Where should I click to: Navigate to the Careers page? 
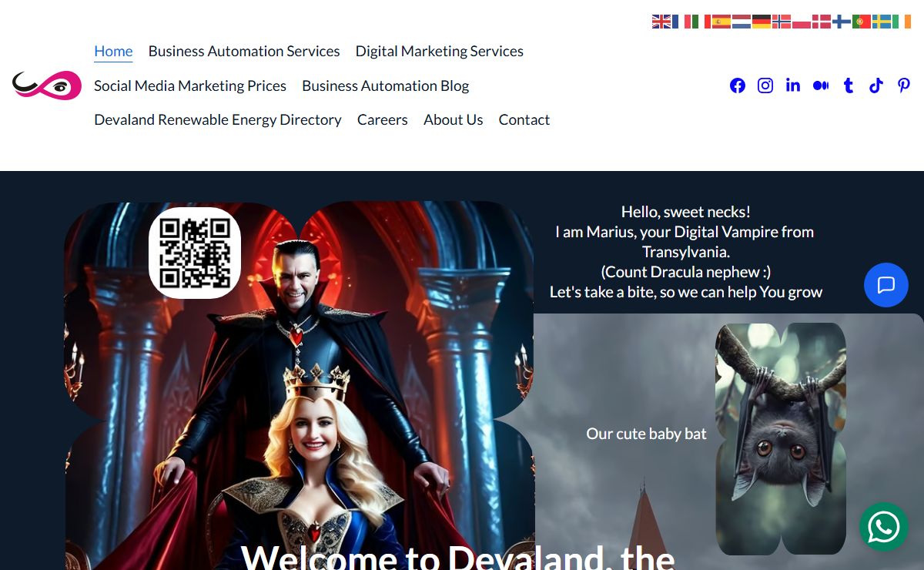[x=383, y=120]
